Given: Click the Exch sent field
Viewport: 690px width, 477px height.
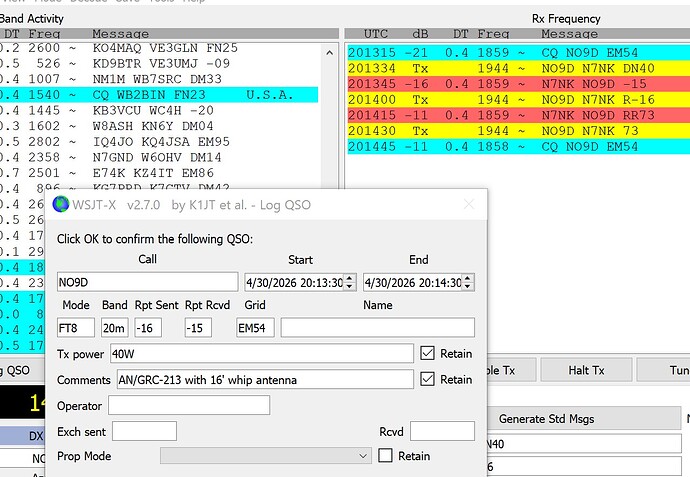Looking at the screenshot, I should point(144,431).
